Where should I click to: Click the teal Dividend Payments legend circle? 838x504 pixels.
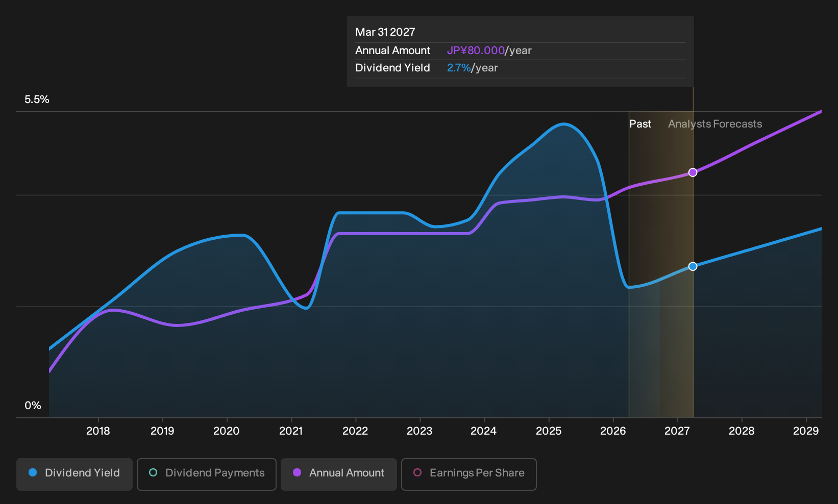pos(153,472)
